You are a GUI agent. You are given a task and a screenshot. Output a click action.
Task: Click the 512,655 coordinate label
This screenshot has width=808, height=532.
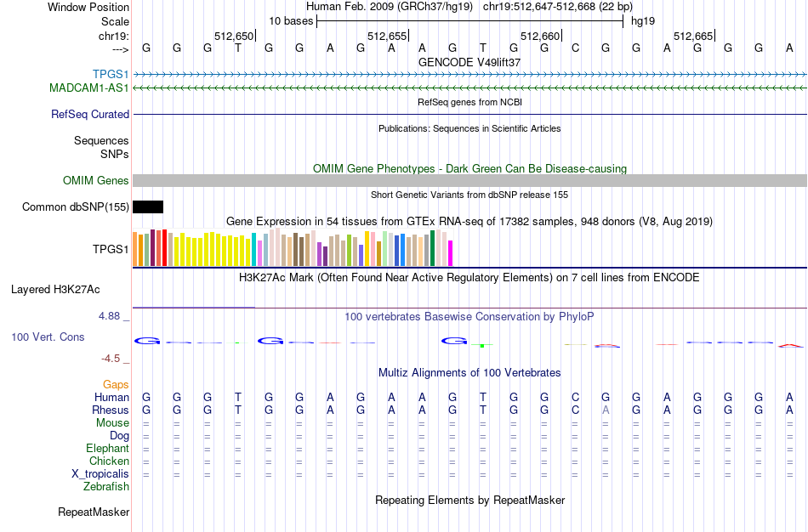387,36
